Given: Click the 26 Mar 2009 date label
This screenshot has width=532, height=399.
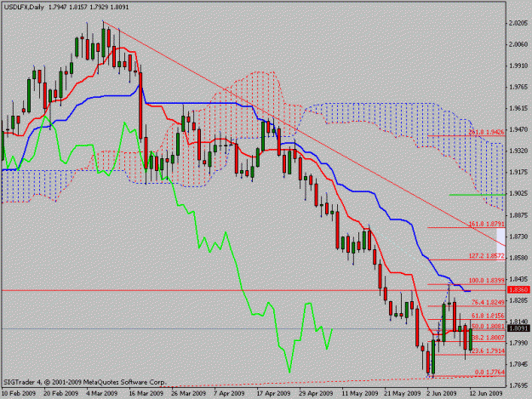Looking at the screenshot, I should 189,393.
